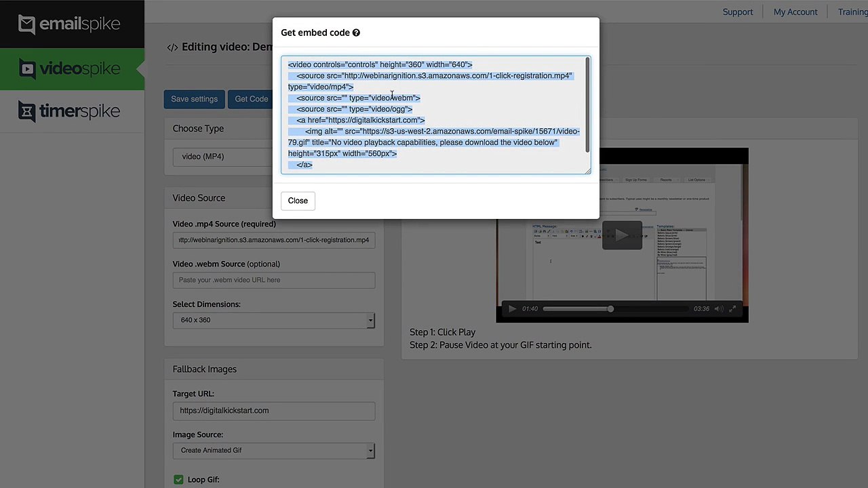Image resolution: width=868 pixels, height=488 pixels.
Task: Select the VideoSpike play icon
Action: point(27,68)
